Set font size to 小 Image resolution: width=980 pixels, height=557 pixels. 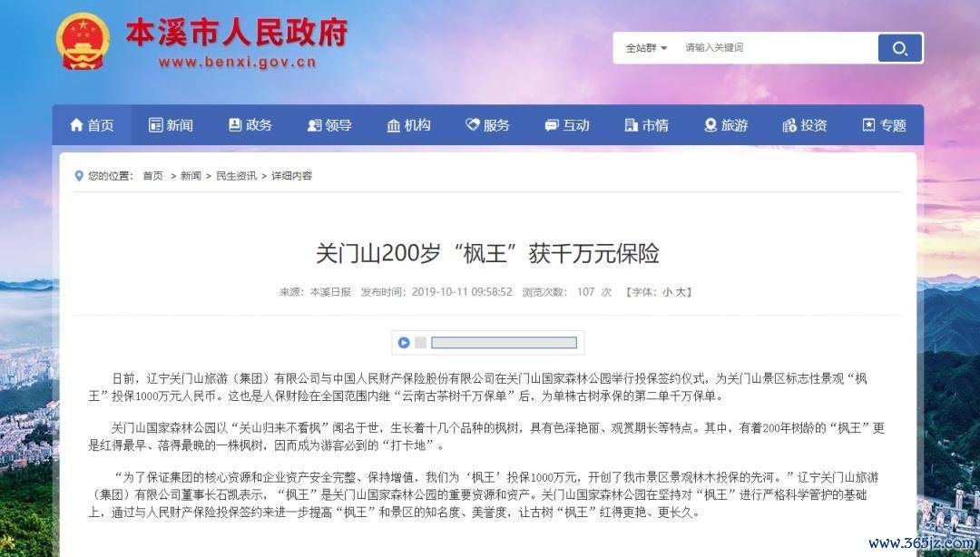(668, 292)
